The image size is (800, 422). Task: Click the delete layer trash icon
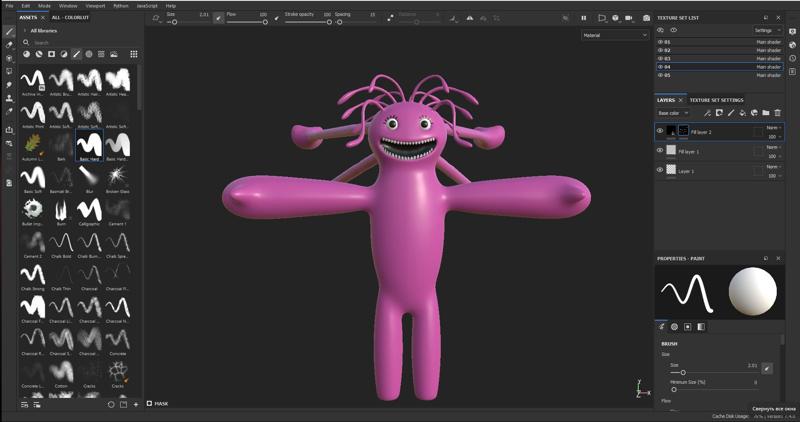coord(777,113)
